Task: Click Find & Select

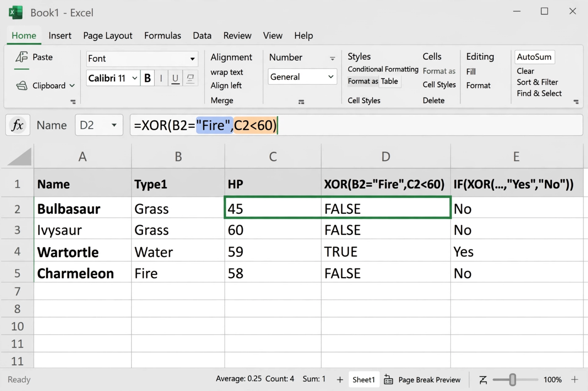Action: point(539,93)
